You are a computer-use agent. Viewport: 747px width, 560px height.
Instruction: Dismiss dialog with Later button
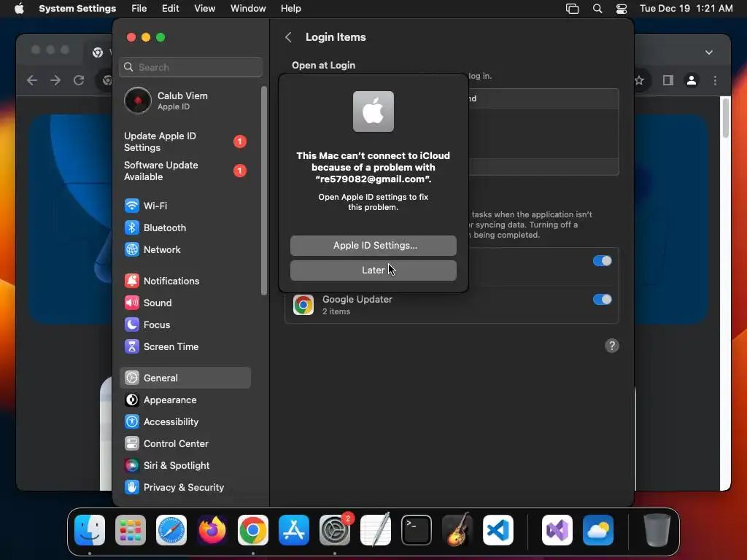[373, 271]
